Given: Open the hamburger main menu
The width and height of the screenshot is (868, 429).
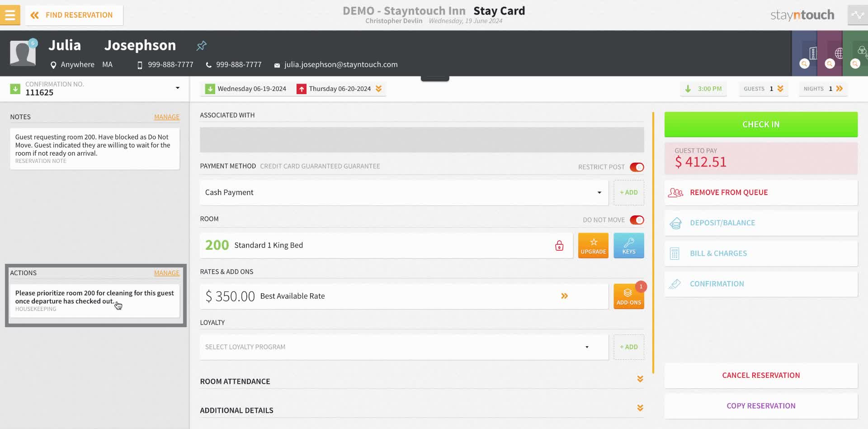Looking at the screenshot, I should click(x=10, y=15).
